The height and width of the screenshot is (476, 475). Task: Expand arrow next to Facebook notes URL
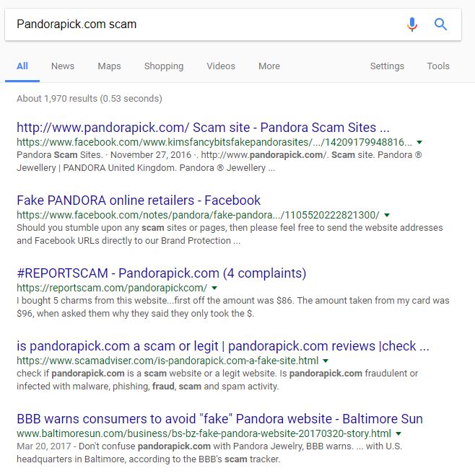(387, 215)
